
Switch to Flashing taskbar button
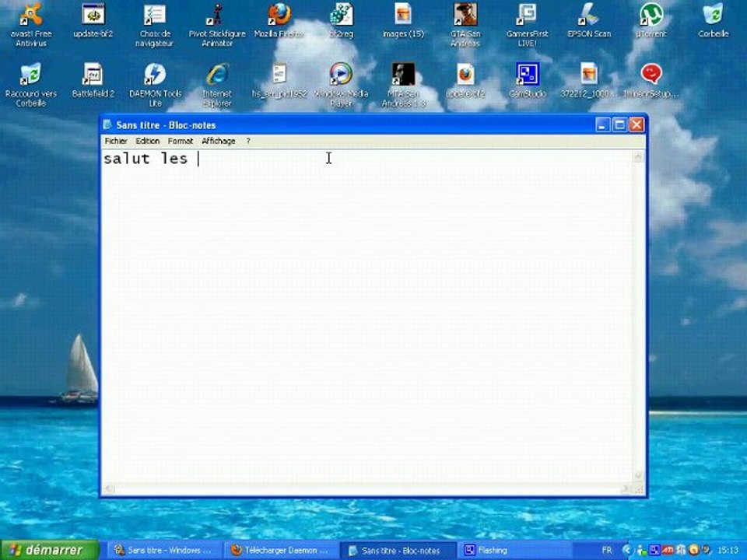click(x=516, y=551)
